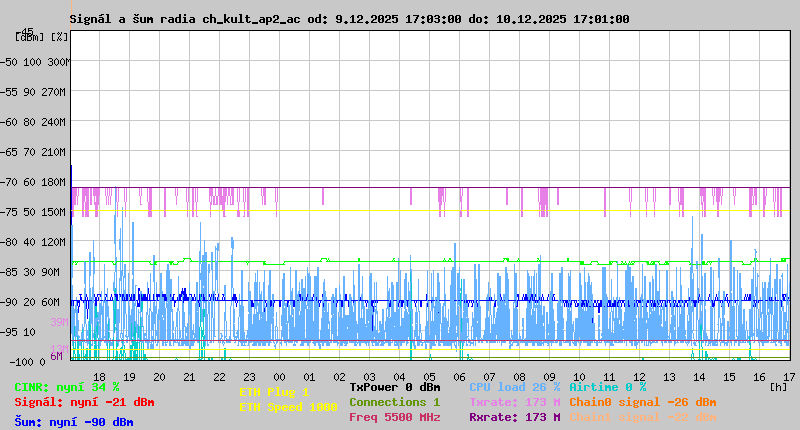The image size is (800, 430).
Task: Select the Freq 5500 MHz legend entry
Action: click(395, 417)
